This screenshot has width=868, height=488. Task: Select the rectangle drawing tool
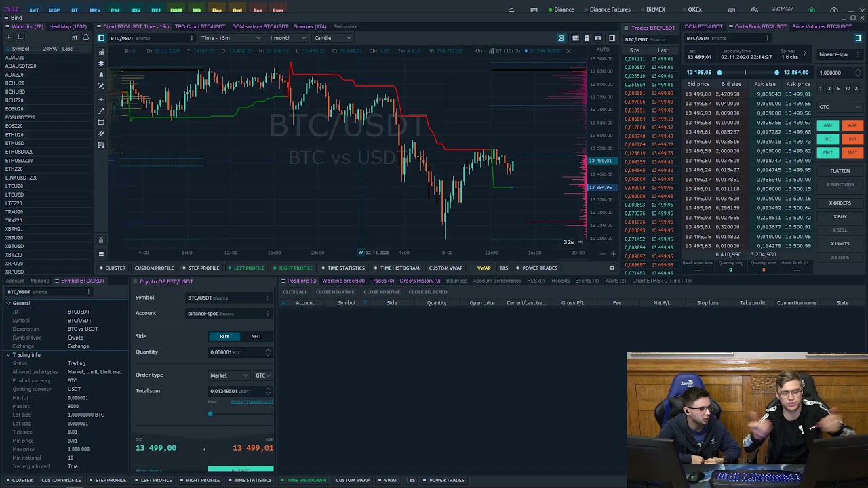[101, 123]
